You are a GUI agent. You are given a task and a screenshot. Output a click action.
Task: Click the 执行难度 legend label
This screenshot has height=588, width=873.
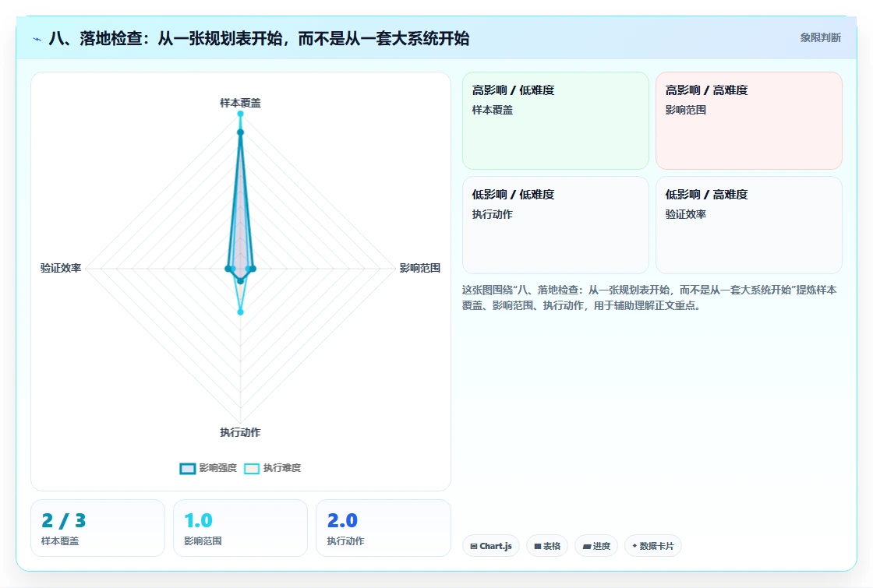click(x=281, y=468)
